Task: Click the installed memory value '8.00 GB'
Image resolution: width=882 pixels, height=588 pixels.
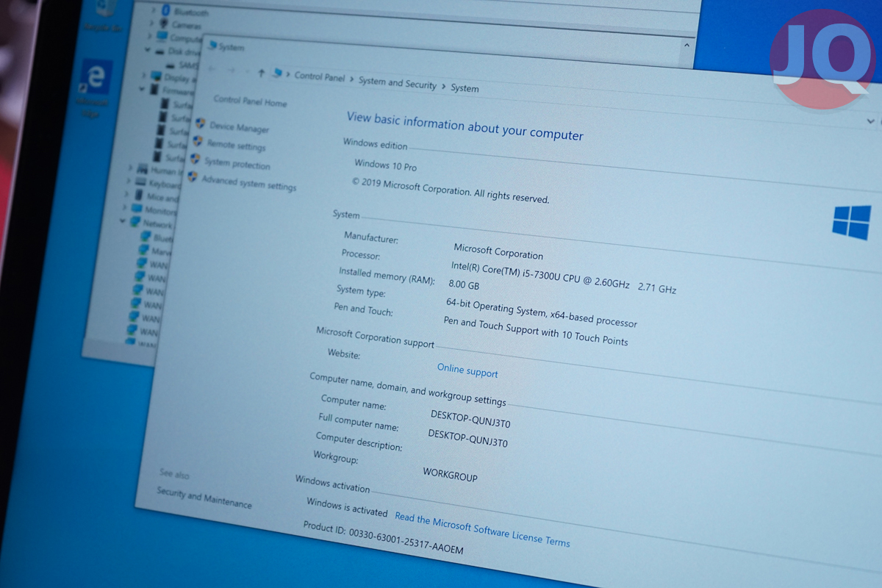Action: (464, 284)
